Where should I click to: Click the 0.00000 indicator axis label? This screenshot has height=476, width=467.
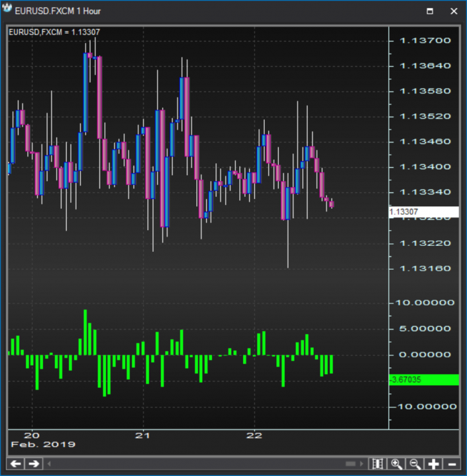(425, 354)
